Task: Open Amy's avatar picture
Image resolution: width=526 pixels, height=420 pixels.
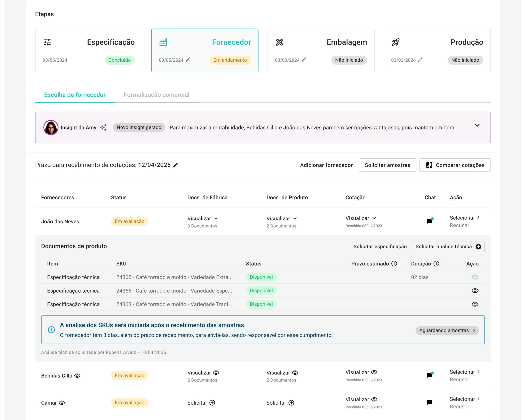Action: (x=51, y=127)
